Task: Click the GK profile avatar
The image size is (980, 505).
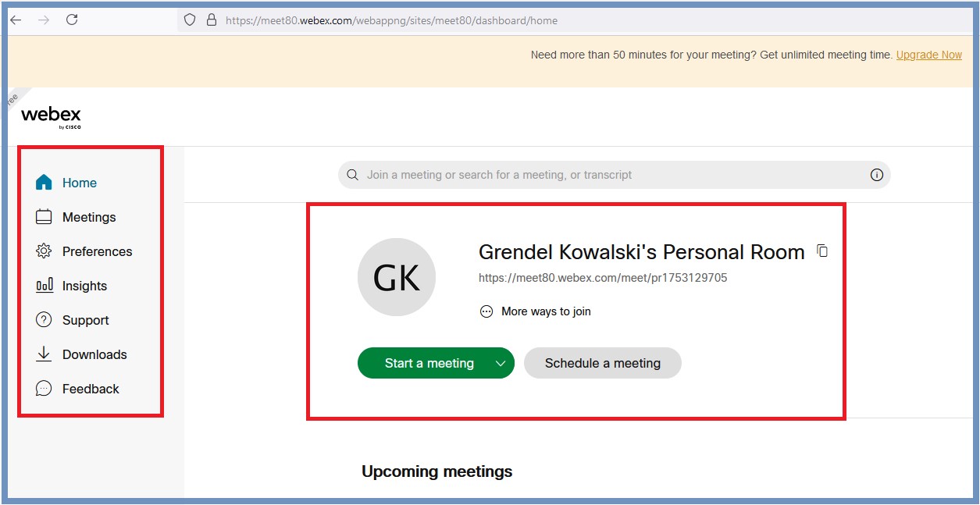Action: [x=397, y=277]
